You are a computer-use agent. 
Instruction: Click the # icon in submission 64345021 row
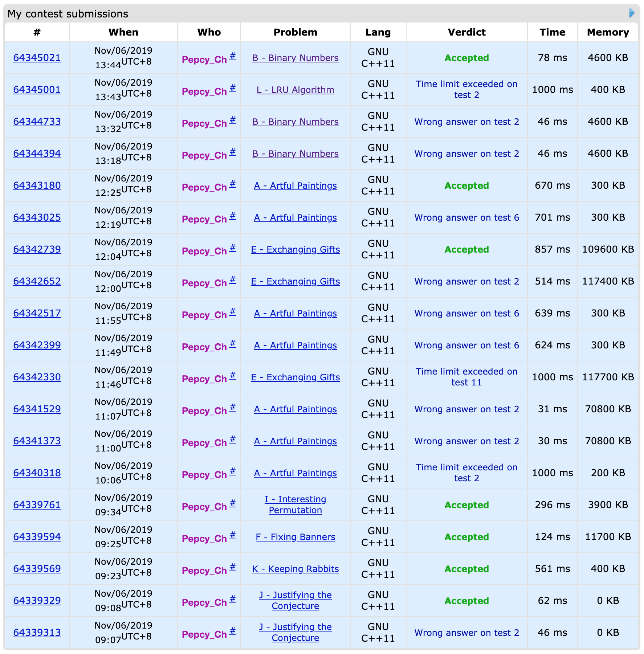[233, 56]
